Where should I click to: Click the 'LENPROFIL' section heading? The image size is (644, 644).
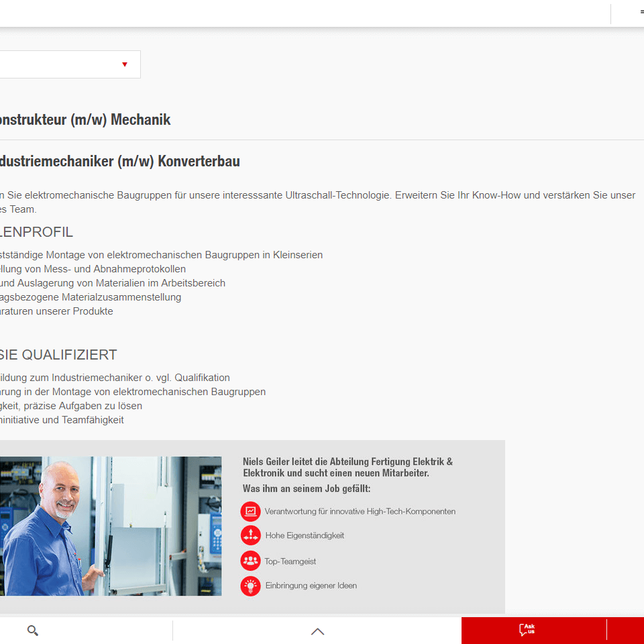point(36,232)
